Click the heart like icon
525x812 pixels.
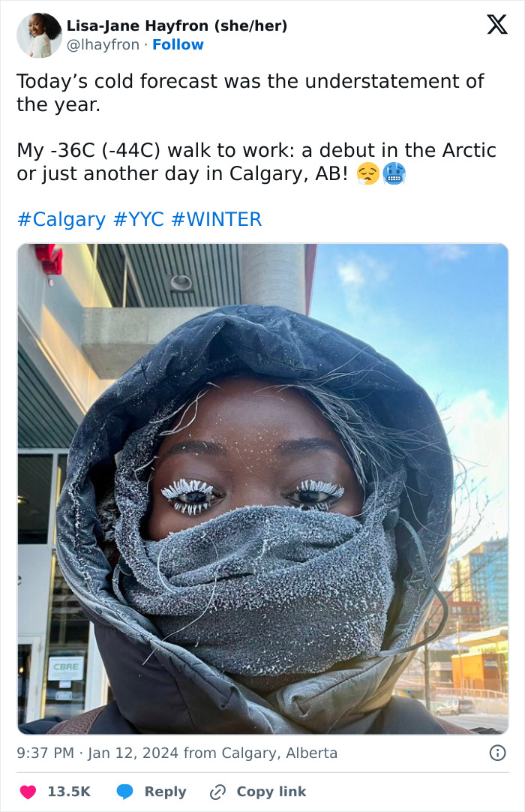[28, 792]
